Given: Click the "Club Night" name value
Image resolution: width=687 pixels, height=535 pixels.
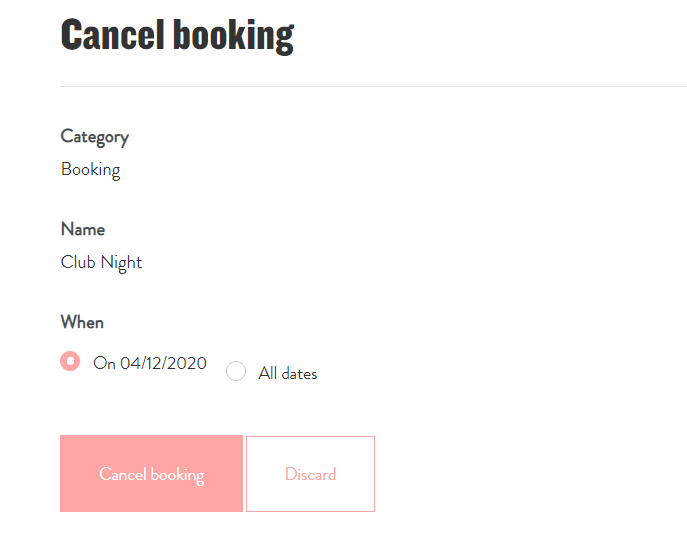Looking at the screenshot, I should [102, 262].
